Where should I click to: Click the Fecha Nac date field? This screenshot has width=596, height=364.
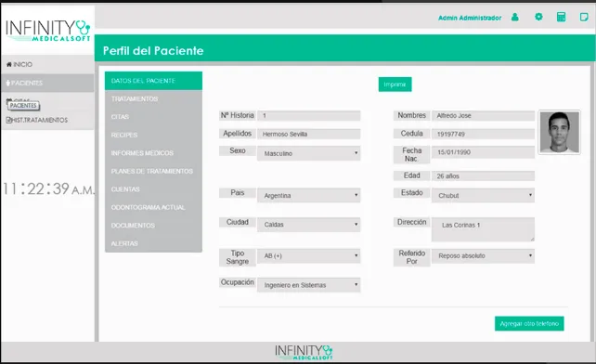pyautogui.click(x=483, y=152)
